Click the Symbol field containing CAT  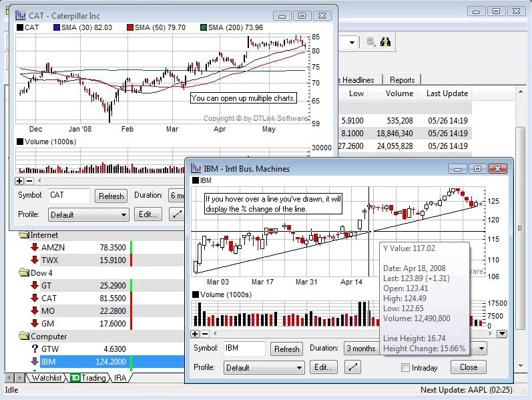point(69,196)
